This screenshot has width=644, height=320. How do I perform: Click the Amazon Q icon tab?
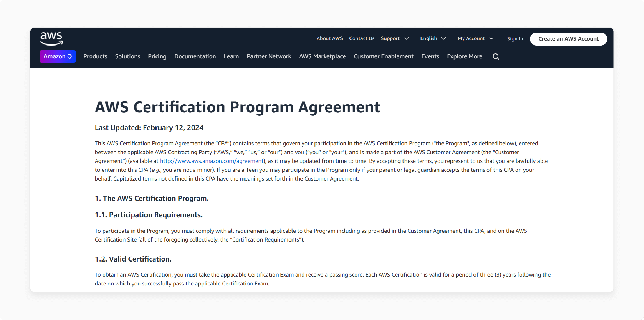[x=58, y=56]
